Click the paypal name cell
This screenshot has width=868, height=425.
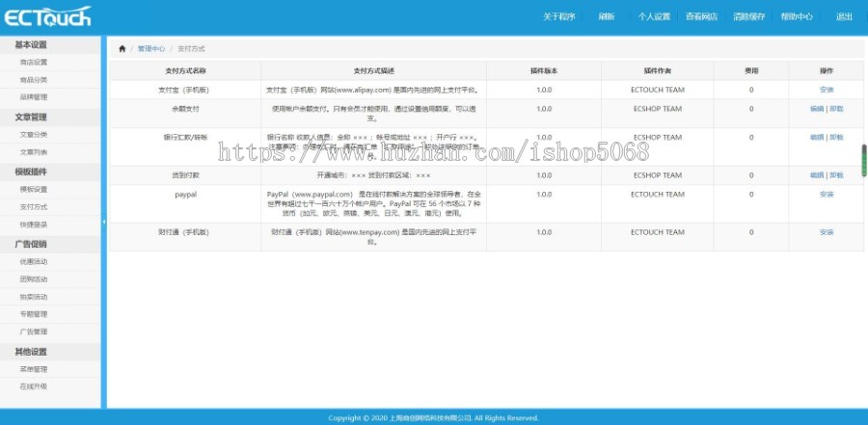185,204
